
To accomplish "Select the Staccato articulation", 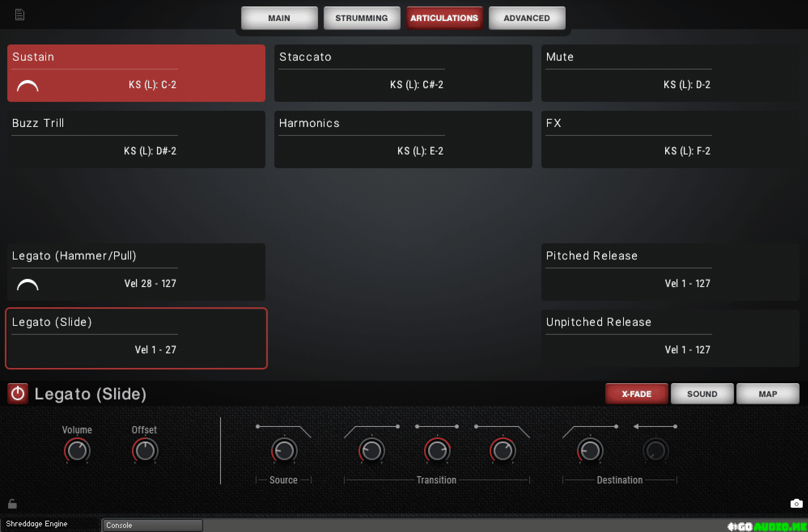I will [x=403, y=73].
